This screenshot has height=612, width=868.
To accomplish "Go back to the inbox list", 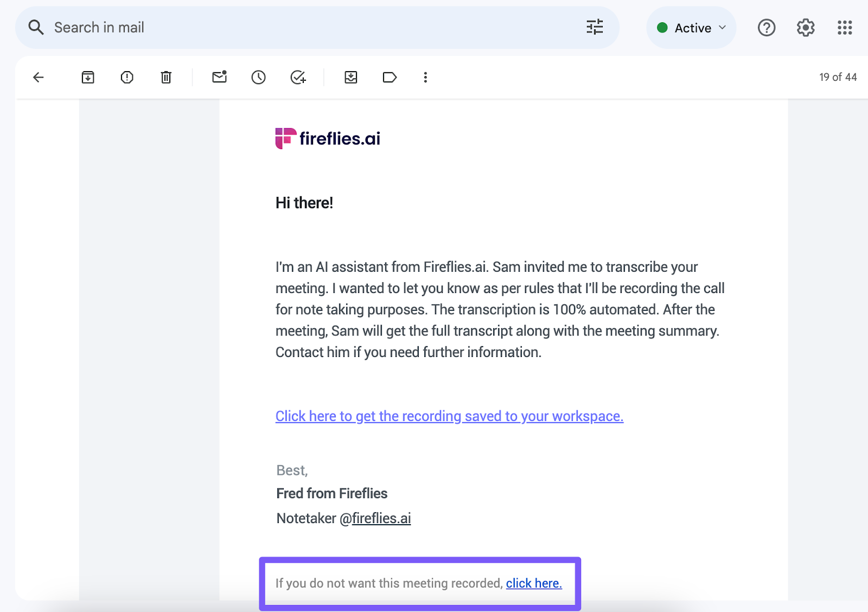I will click(x=38, y=78).
